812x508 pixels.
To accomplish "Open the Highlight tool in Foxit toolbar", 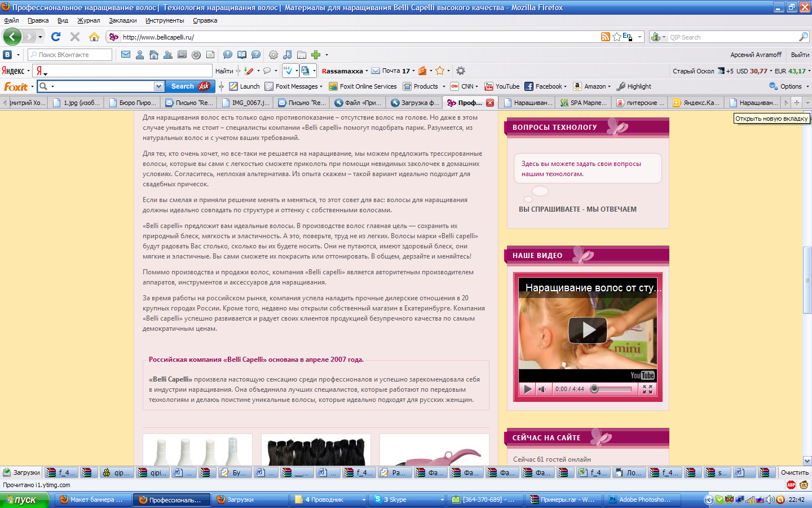I will pyautogui.click(x=634, y=86).
